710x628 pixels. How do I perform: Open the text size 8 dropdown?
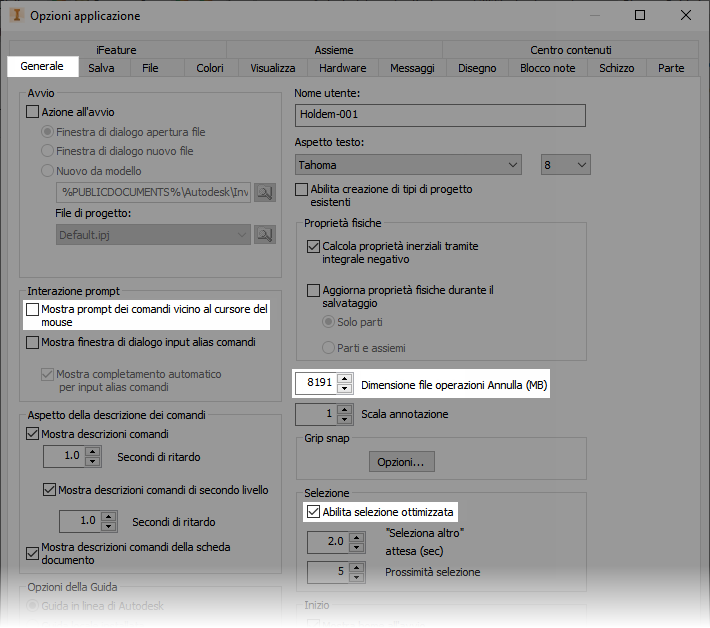(566, 165)
